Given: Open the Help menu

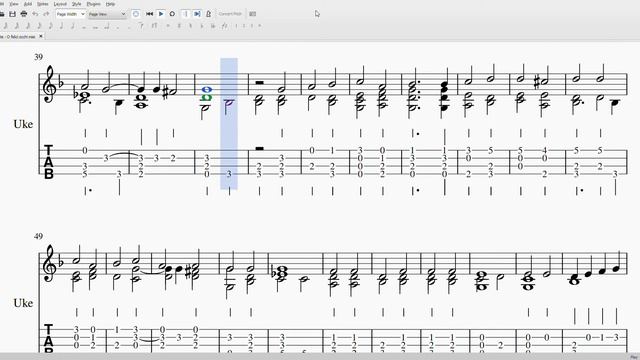Looking at the screenshot, I should 110,4.
